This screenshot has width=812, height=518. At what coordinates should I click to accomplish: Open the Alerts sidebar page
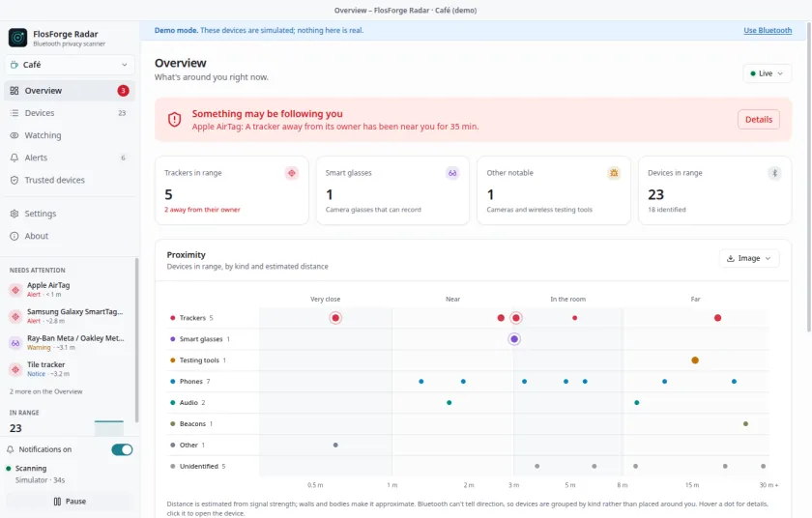[70, 158]
